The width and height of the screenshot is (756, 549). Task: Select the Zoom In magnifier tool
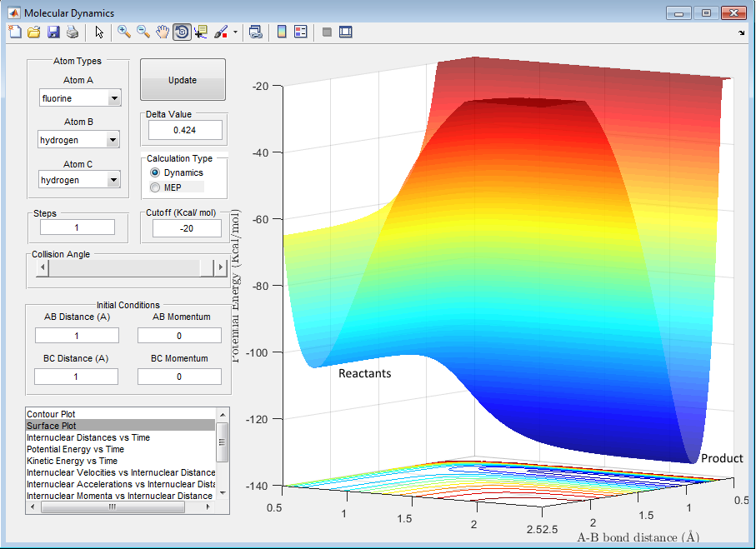pyautogui.click(x=124, y=32)
